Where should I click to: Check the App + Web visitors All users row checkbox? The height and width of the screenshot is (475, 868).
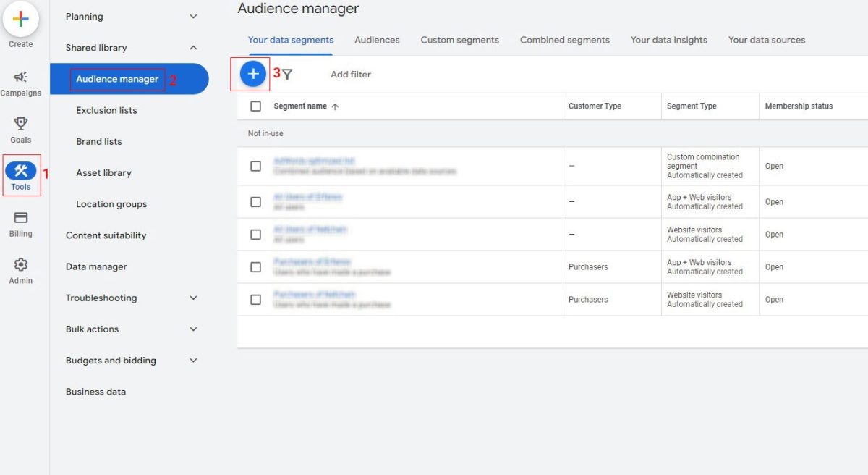pos(255,202)
